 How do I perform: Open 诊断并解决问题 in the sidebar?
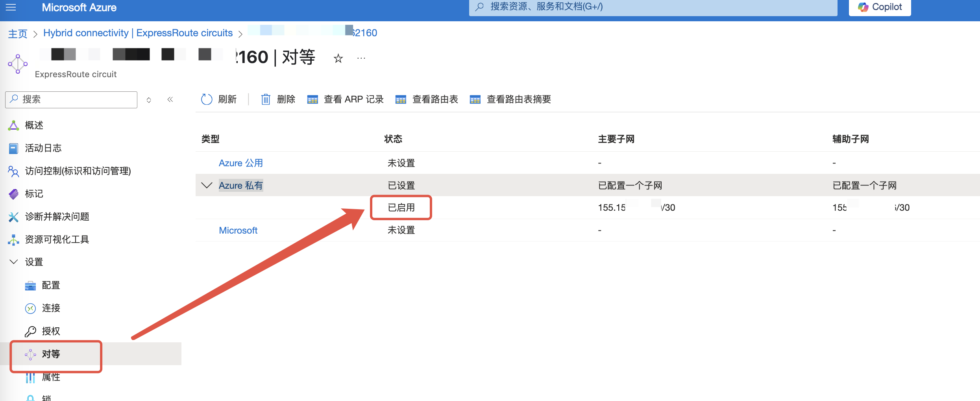click(x=57, y=217)
